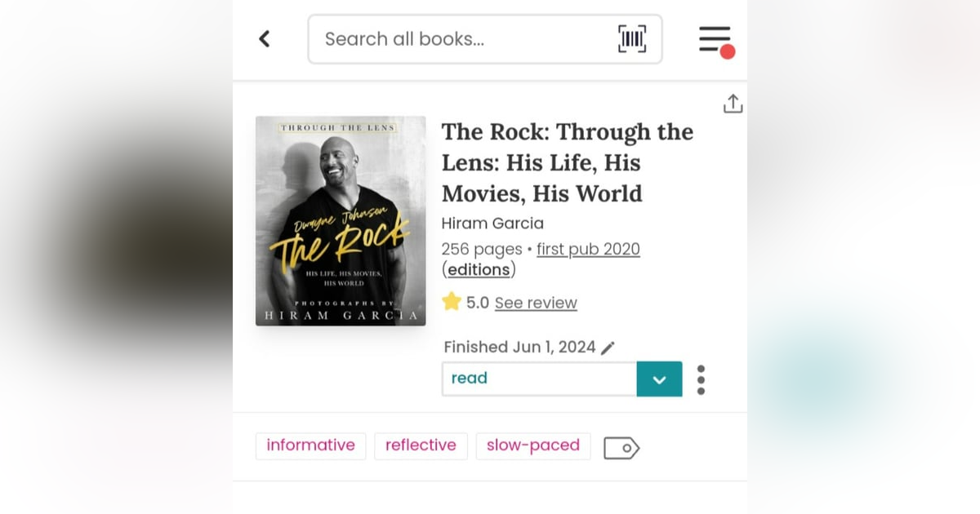Toggle the reflective mood tag
Screen dimensions: 980x514
[x=421, y=445]
